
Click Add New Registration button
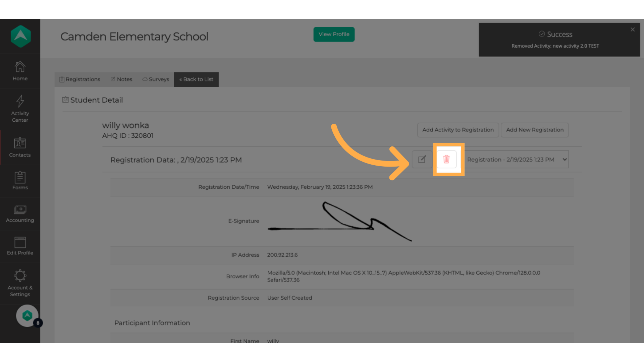(535, 130)
